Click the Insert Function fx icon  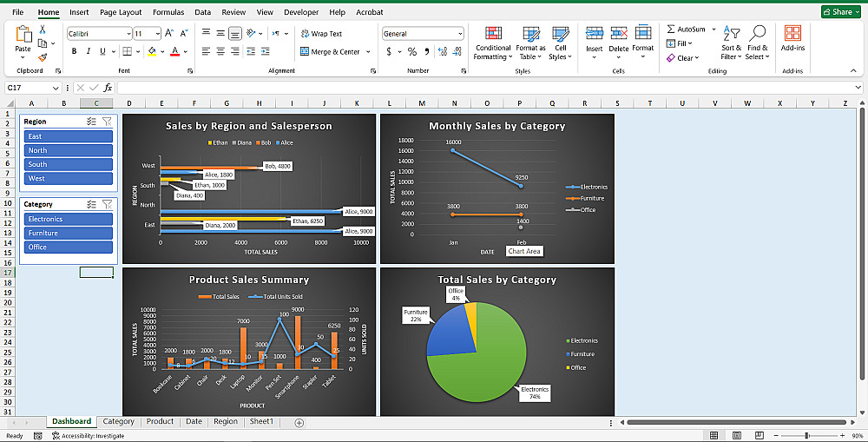(x=108, y=88)
